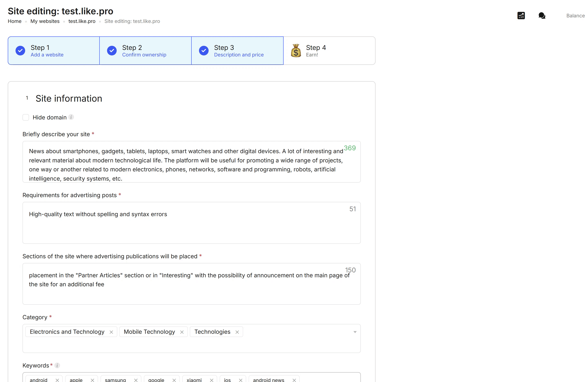Remove the Mobile Technology category tag
588x382 pixels.
pyautogui.click(x=182, y=332)
